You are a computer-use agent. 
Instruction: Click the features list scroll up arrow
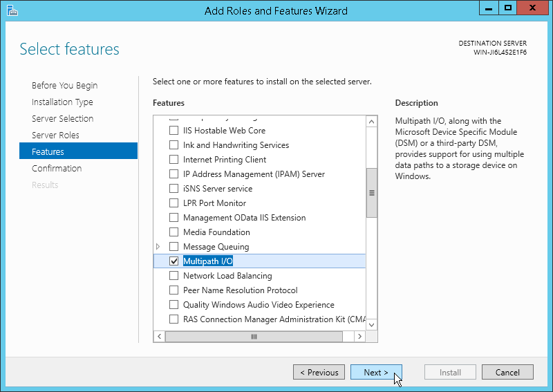(371, 122)
